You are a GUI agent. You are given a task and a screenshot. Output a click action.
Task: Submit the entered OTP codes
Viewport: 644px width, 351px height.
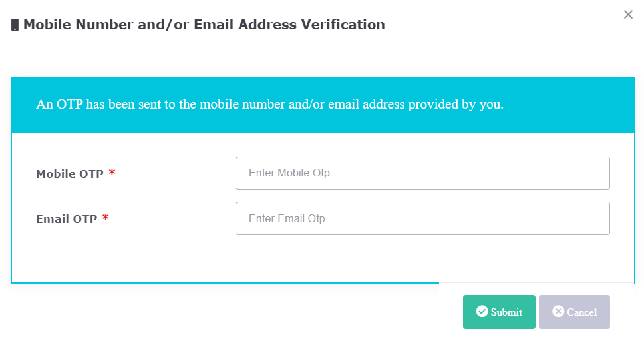(499, 312)
